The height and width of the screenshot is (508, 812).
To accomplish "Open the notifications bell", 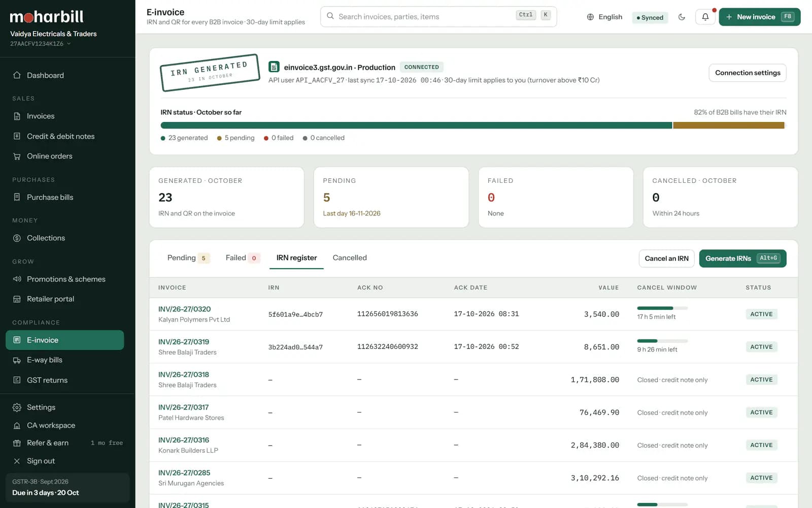I will pyautogui.click(x=705, y=17).
